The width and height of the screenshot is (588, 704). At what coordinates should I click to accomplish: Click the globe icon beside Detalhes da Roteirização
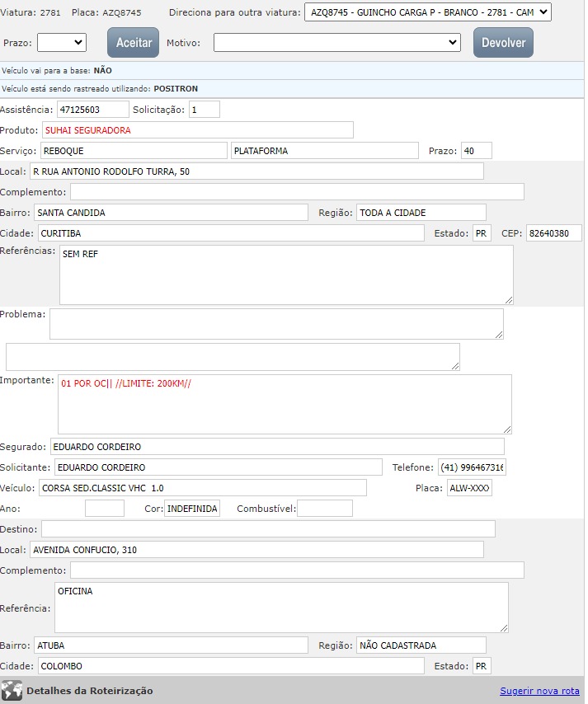pyautogui.click(x=12, y=691)
